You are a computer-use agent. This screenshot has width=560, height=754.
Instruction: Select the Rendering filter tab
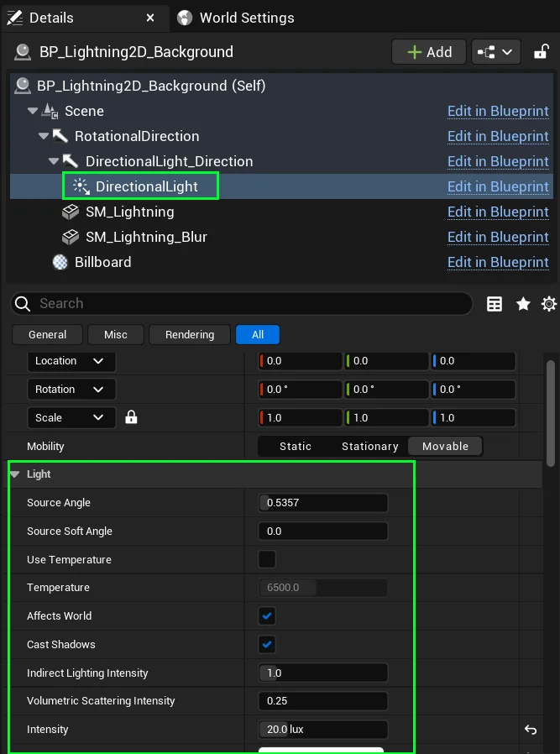(190, 334)
